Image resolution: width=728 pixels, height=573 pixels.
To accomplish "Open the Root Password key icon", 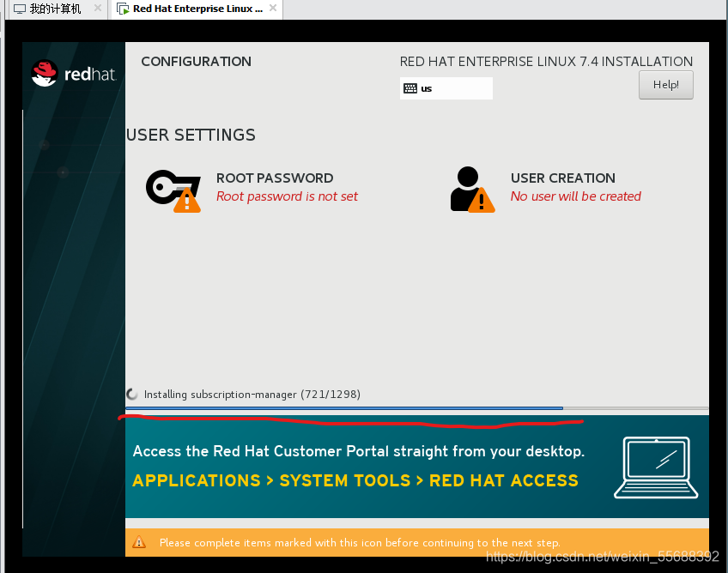I will (x=173, y=191).
